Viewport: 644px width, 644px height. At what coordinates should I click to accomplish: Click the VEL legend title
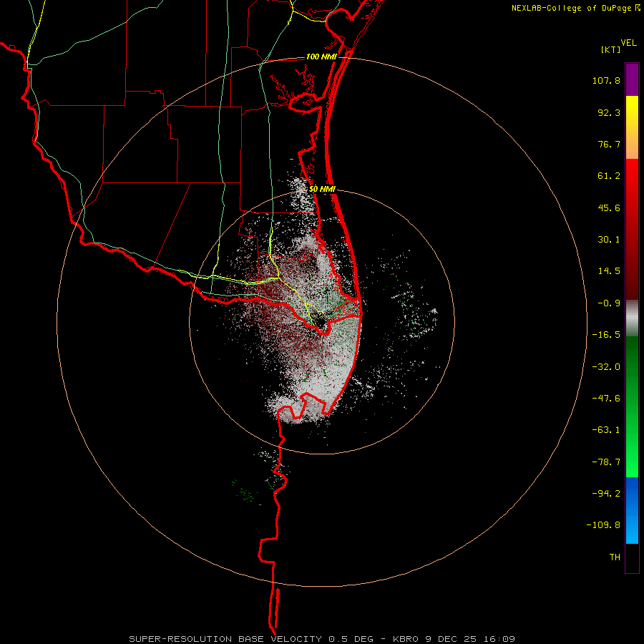(628, 43)
